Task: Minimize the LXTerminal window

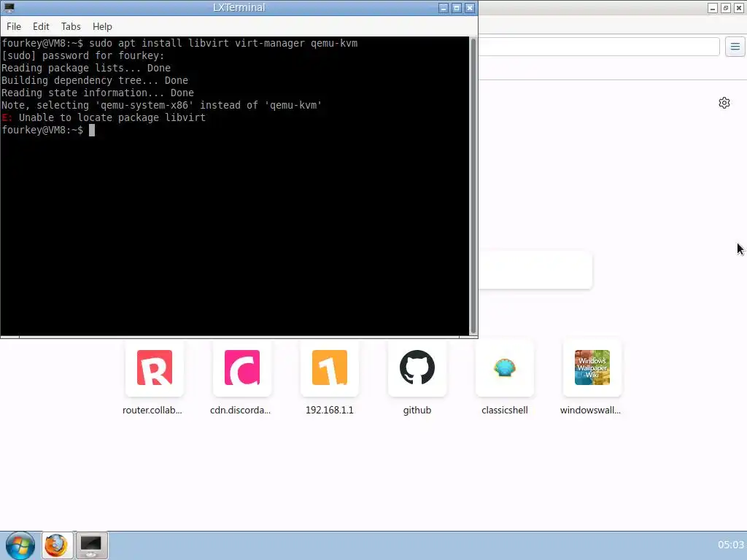Action: tap(444, 7)
